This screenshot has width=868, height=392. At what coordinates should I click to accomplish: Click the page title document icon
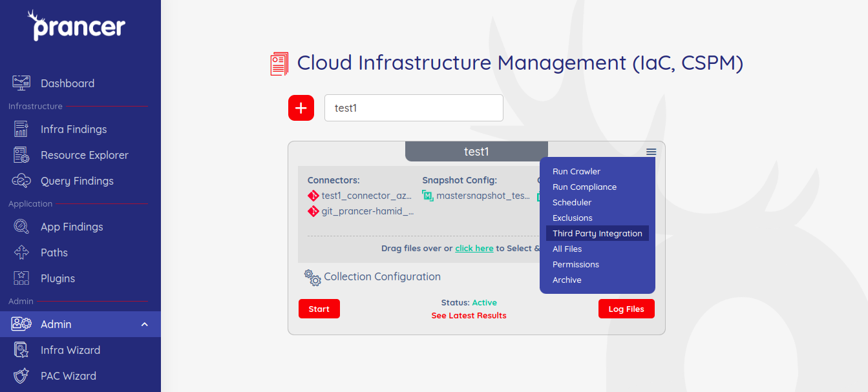coord(279,64)
